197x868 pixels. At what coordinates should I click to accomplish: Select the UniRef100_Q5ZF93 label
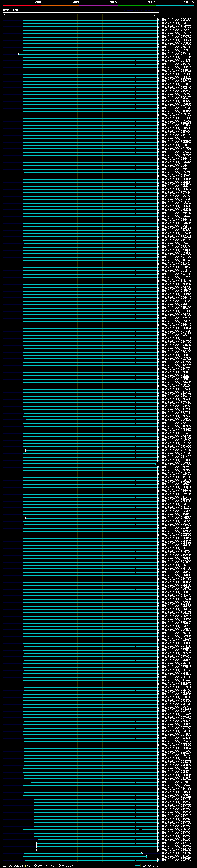(x=177, y=535)
